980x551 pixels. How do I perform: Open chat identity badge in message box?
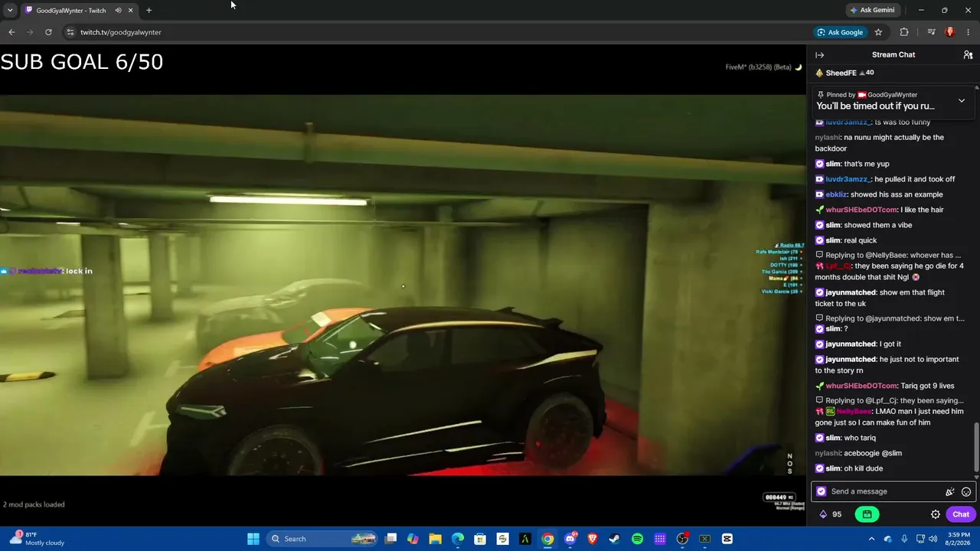822,491
